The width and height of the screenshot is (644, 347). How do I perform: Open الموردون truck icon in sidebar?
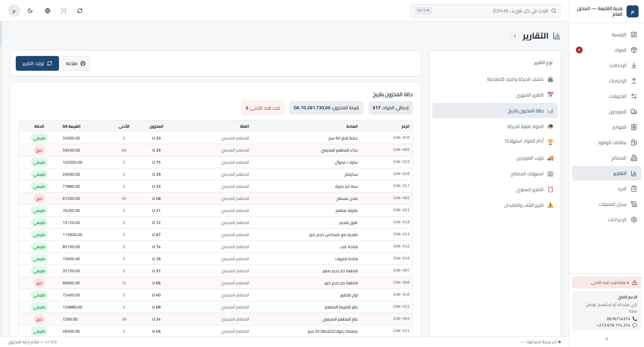click(634, 112)
